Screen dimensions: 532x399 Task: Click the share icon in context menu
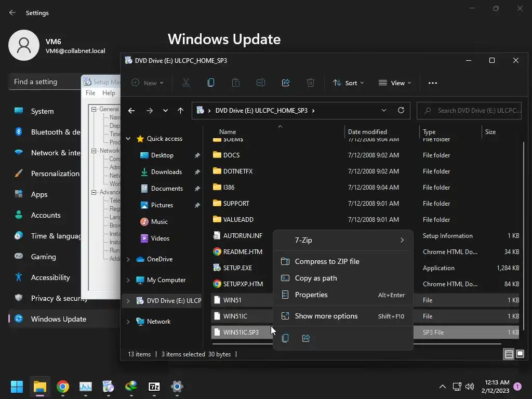click(305, 338)
